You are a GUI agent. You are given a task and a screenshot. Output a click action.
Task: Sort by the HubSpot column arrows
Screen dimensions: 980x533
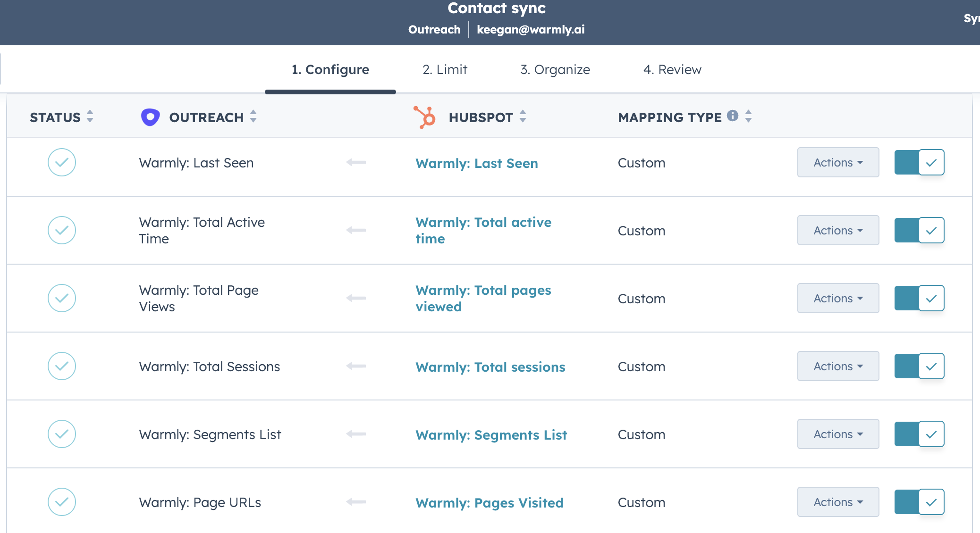(523, 117)
